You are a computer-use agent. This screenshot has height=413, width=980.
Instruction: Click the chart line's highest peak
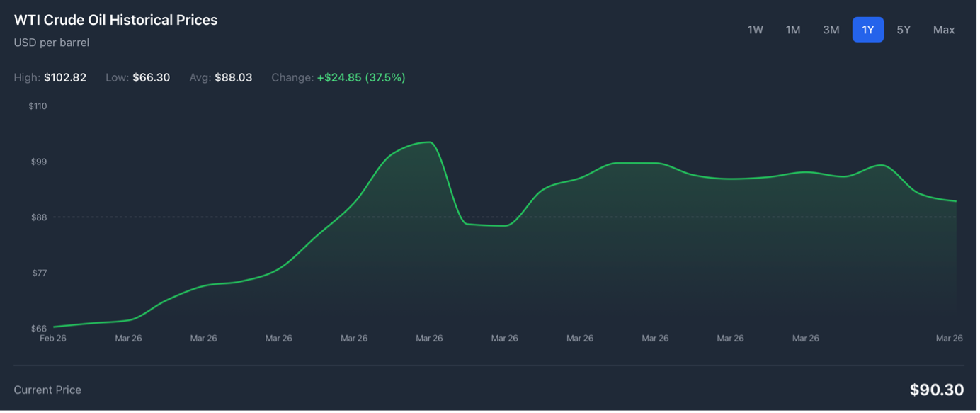pyautogui.click(x=428, y=142)
